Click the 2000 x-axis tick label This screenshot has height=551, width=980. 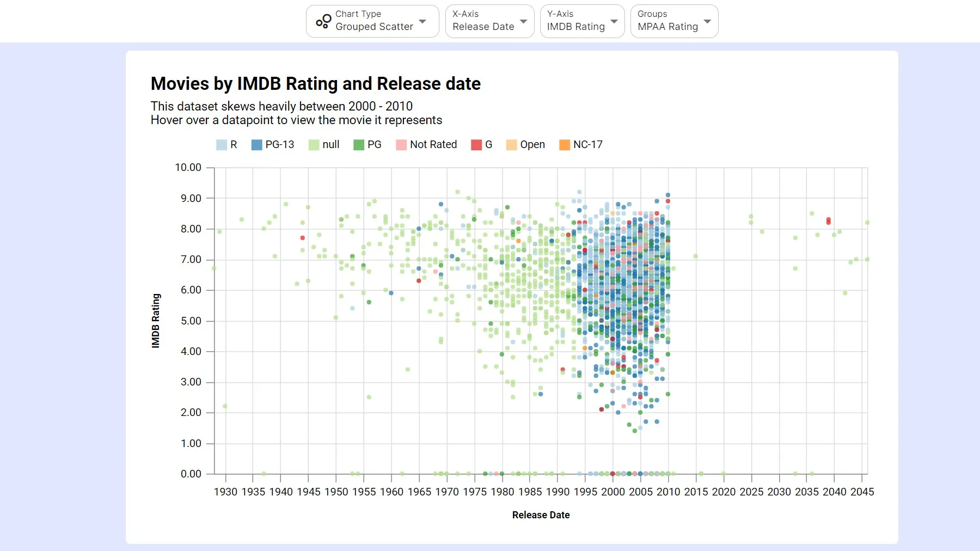click(x=613, y=492)
